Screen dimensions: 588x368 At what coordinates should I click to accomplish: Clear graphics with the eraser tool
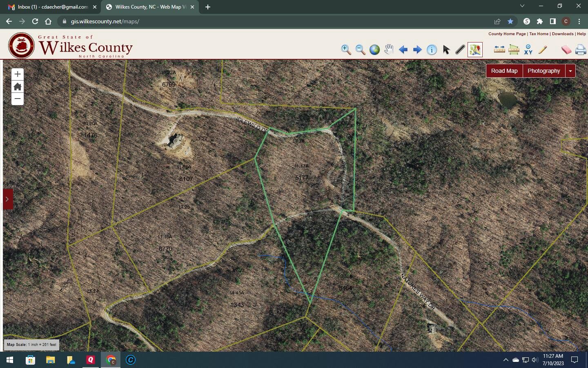566,49
